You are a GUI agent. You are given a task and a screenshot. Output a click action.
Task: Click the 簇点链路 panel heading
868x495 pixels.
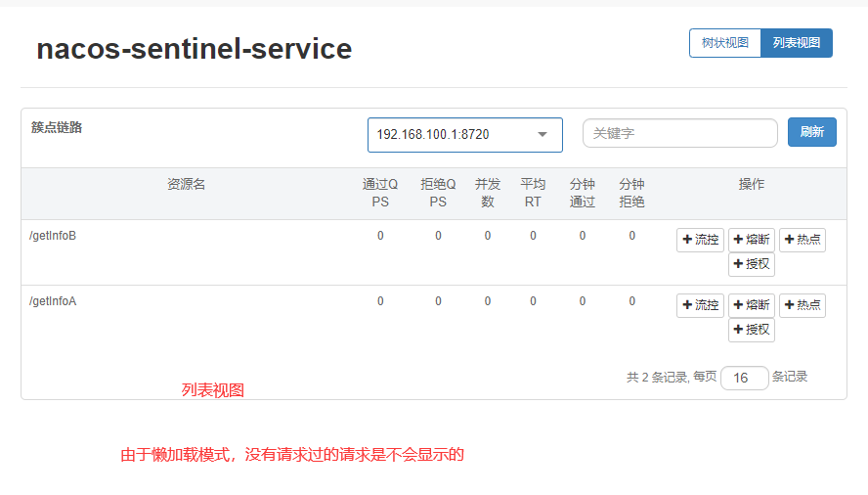pos(57,127)
